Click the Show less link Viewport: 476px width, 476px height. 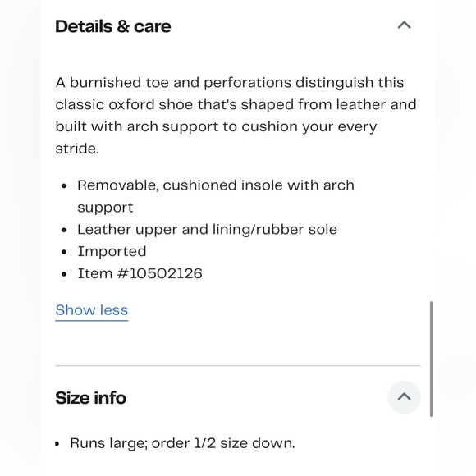tap(92, 310)
